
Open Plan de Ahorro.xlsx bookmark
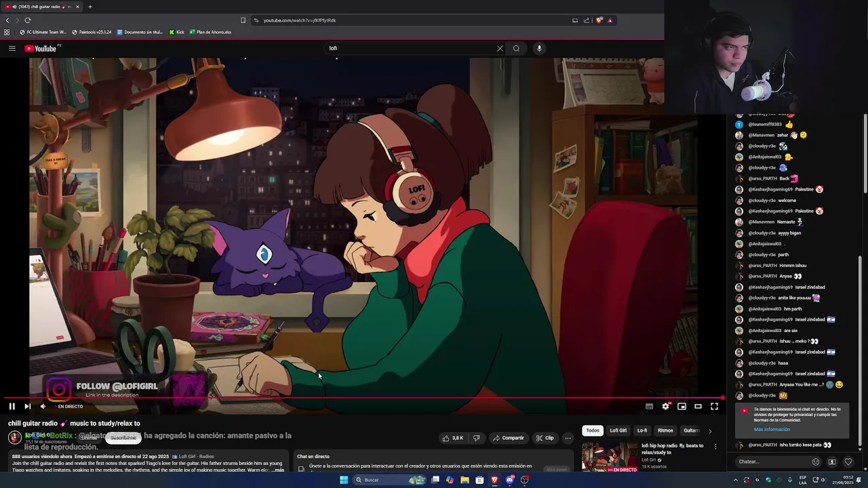tap(210, 32)
